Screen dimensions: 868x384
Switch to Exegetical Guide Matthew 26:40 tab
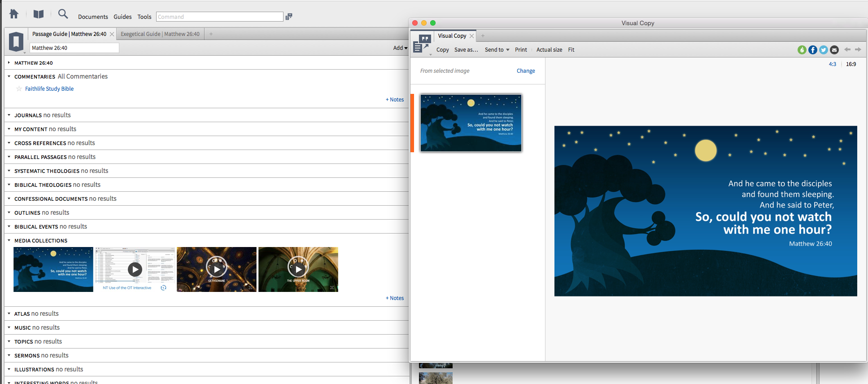[160, 34]
